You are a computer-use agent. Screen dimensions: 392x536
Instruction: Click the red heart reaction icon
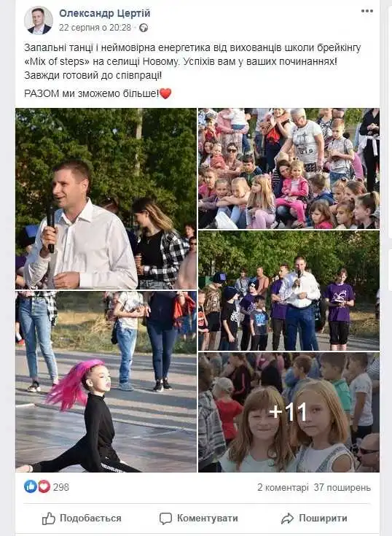click(x=44, y=486)
